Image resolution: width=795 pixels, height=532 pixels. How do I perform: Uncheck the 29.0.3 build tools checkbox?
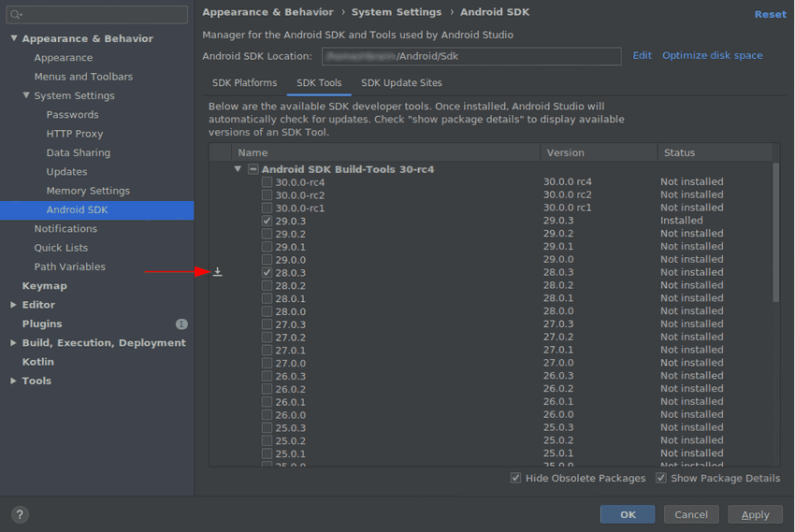coord(267,221)
